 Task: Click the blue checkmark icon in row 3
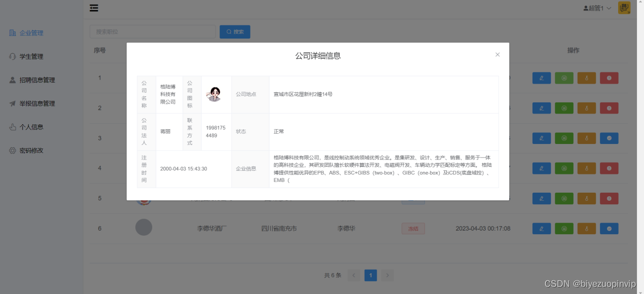pos(609,138)
